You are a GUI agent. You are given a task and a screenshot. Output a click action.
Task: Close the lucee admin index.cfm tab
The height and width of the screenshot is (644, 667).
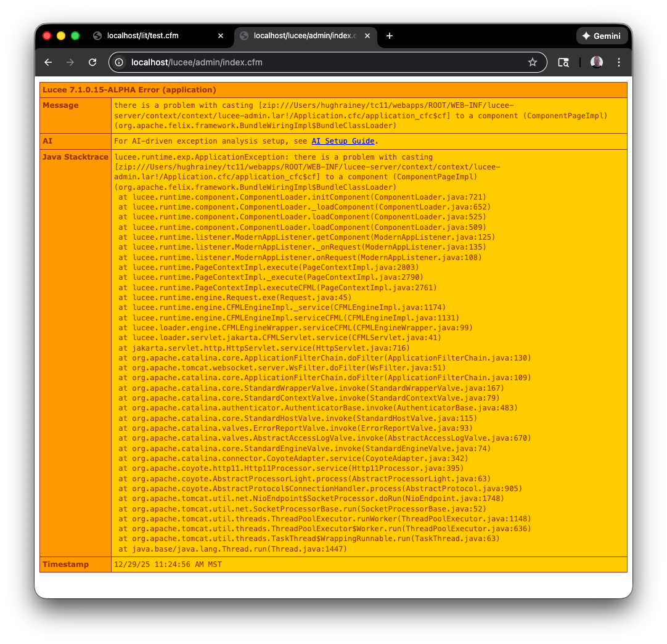coord(367,36)
